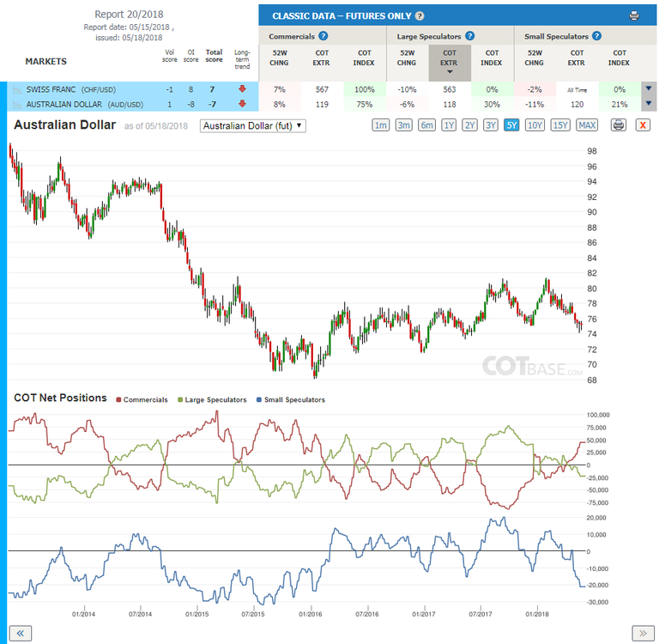The height and width of the screenshot is (644, 659).
Task: Open the Commercials help question mark
Action: [323, 36]
